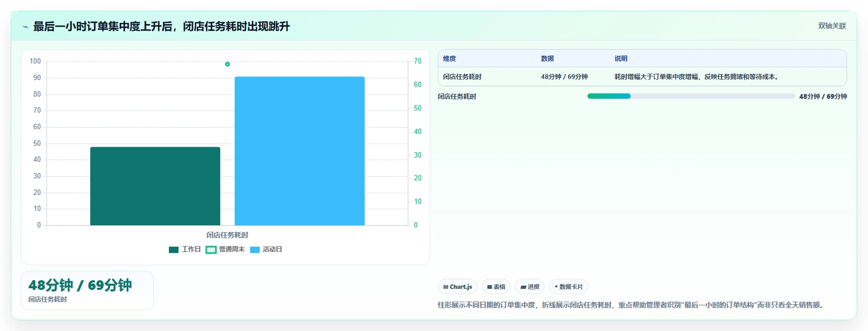Click the 维度 column header
Screen dimensions: 868x331
point(449,59)
